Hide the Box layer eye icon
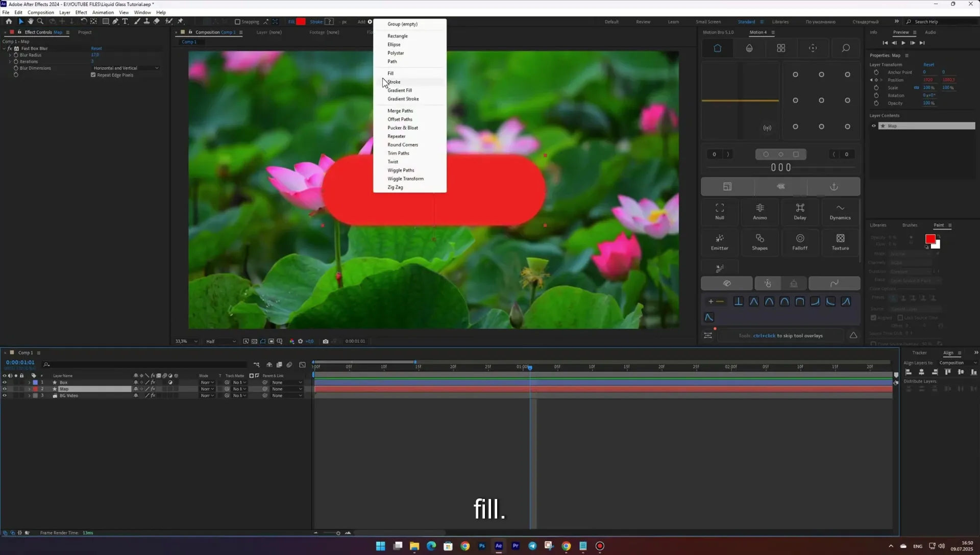Screen dimensions: 980x555 5,383
